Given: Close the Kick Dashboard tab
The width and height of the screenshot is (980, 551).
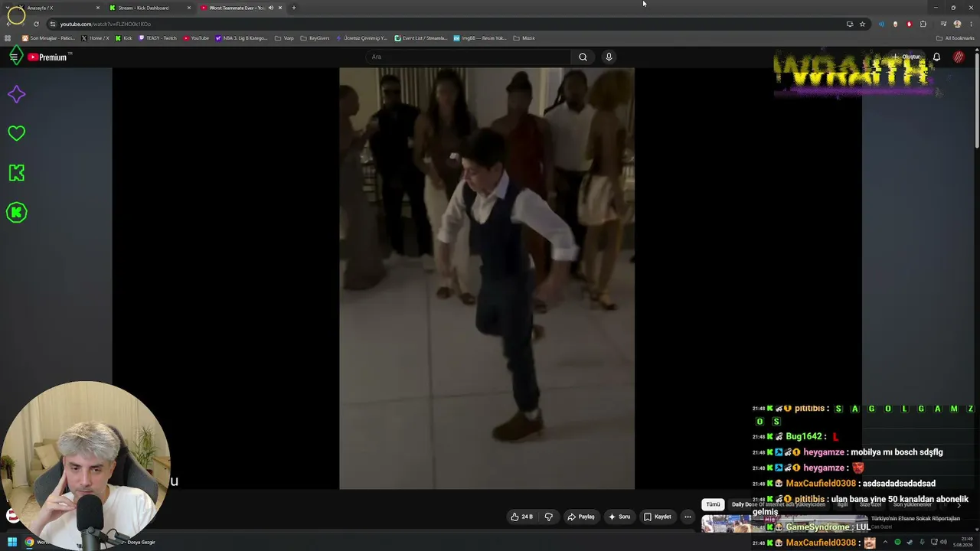Looking at the screenshot, I should pyautogui.click(x=189, y=8).
